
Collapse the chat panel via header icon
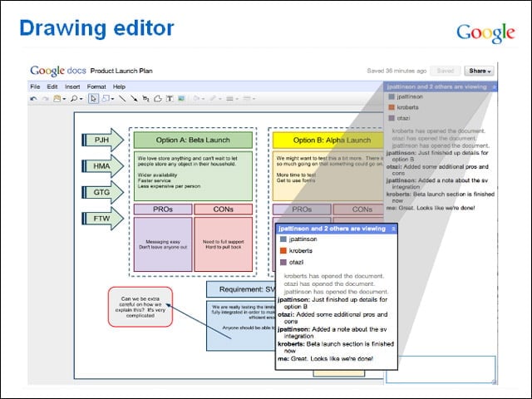pyautogui.click(x=494, y=86)
